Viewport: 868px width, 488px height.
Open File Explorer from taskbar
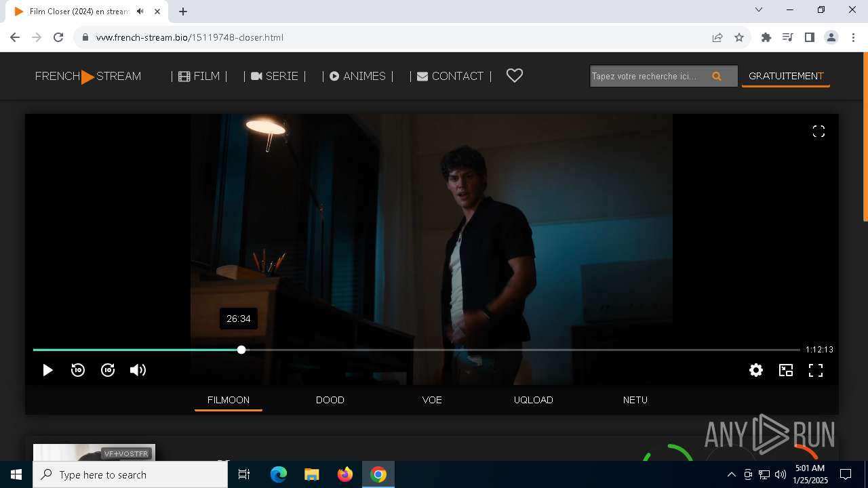click(312, 474)
